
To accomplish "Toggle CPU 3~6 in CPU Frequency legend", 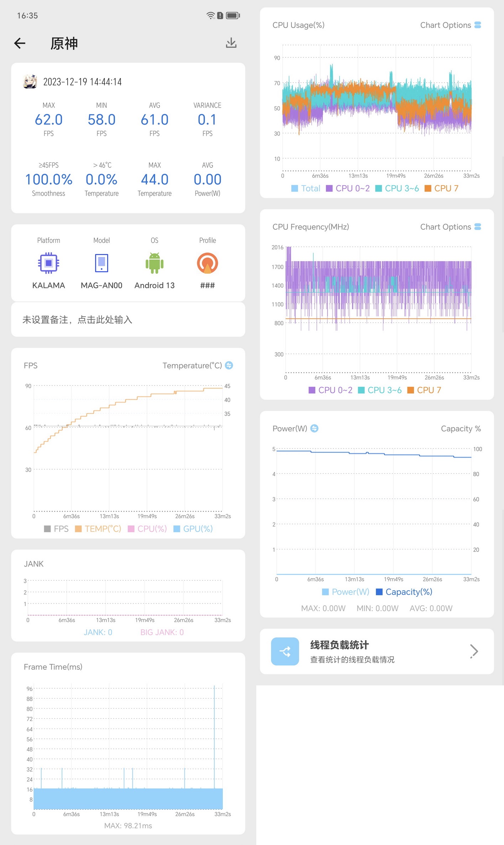I will pyautogui.click(x=380, y=390).
